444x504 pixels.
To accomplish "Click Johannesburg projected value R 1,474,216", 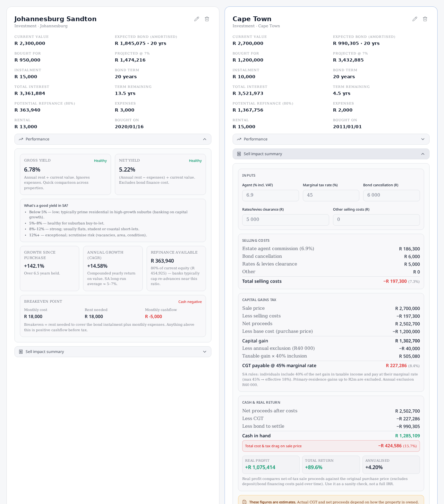I will point(130,60).
